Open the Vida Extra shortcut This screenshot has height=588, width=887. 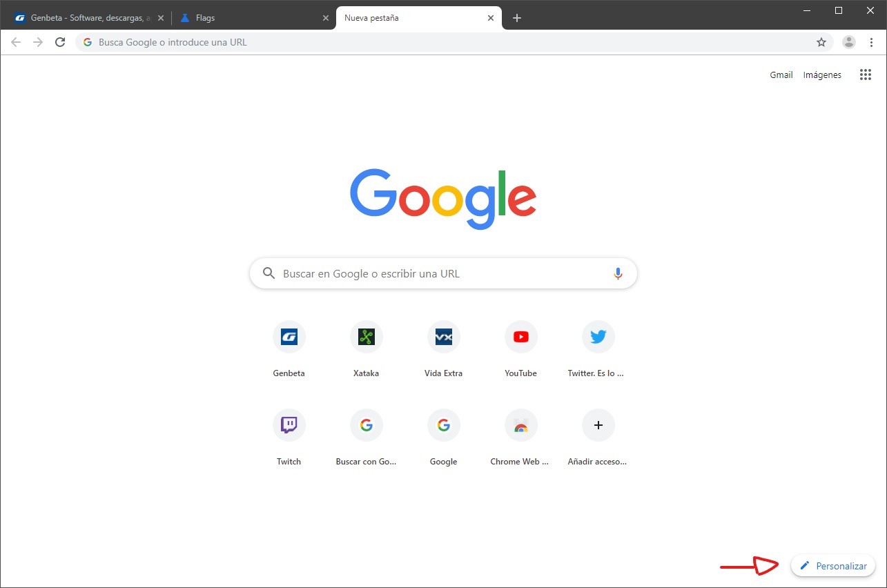click(x=443, y=337)
